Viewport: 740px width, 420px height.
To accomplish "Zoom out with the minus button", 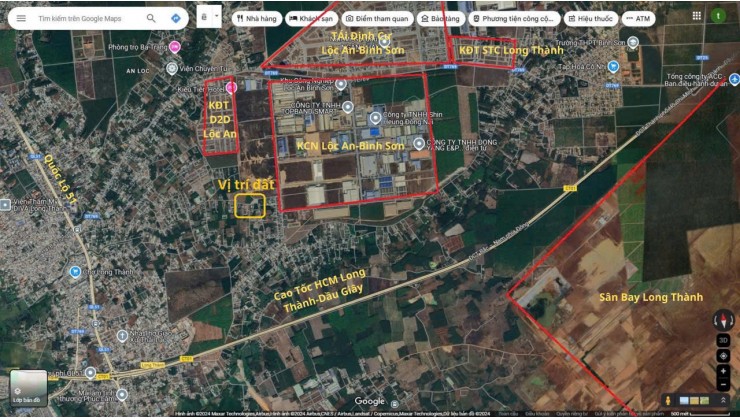I will click(723, 385).
